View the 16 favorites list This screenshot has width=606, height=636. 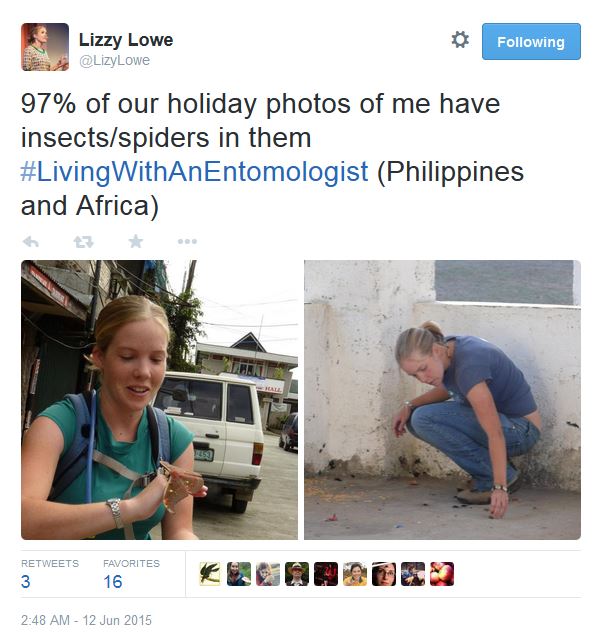tap(131, 575)
